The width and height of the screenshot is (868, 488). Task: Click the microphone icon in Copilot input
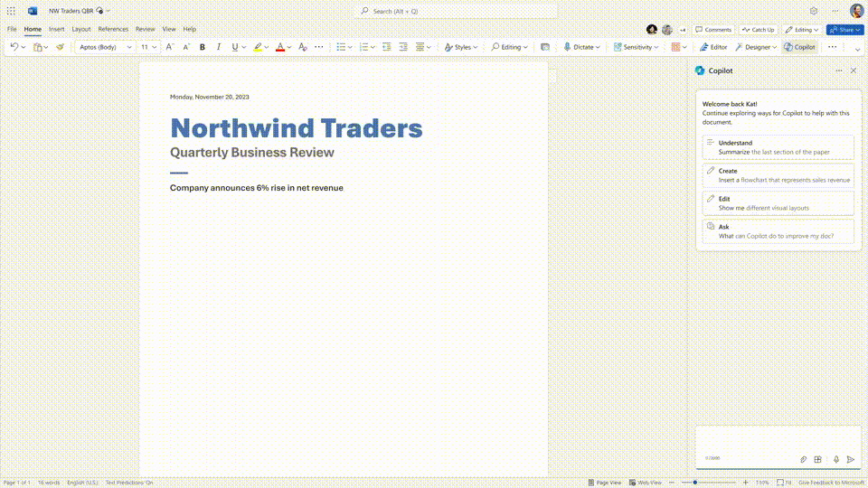pyautogui.click(x=835, y=459)
